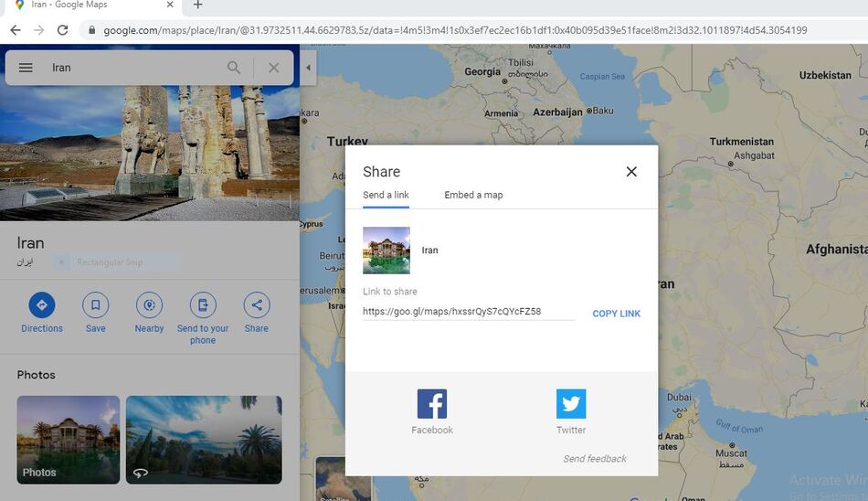Screen dimensions: 868x501
Task: Click Armenia label on the map
Action: coord(501,113)
